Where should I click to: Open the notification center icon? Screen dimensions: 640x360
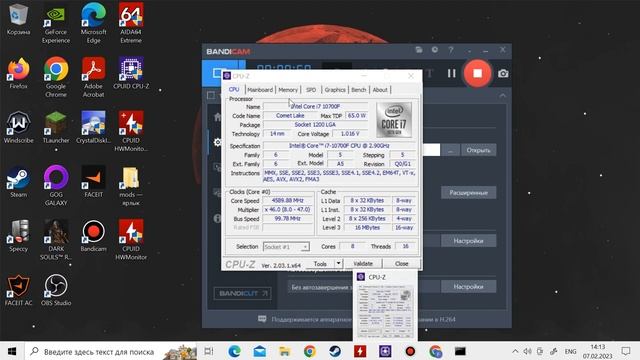(x=626, y=351)
